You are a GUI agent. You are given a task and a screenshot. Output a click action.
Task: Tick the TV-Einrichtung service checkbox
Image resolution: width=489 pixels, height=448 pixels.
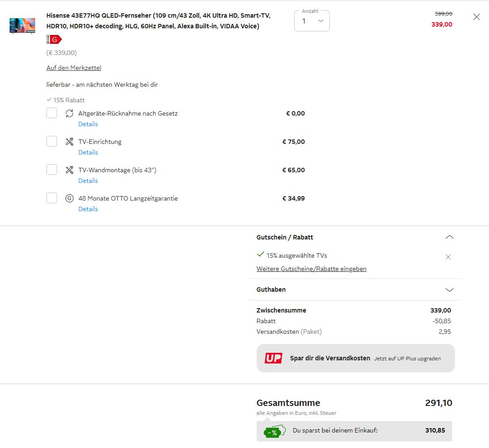52,142
